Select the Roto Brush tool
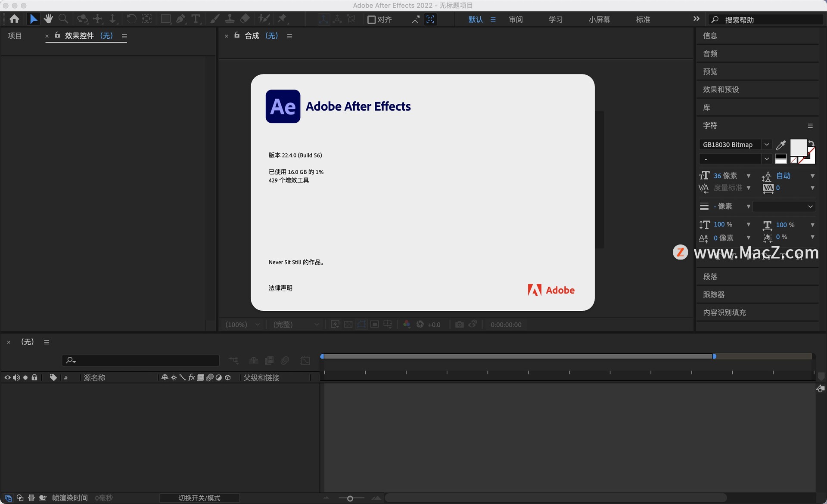 pyautogui.click(x=264, y=19)
